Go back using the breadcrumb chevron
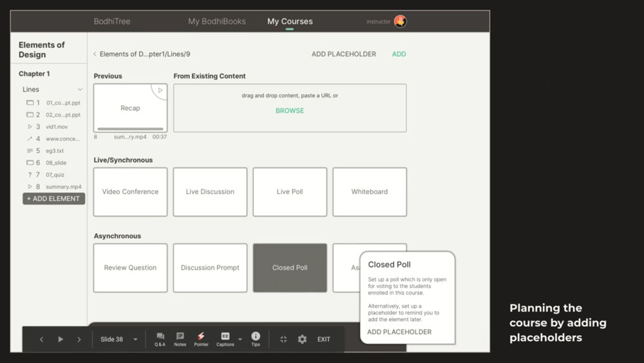The image size is (644, 363). click(x=95, y=54)
